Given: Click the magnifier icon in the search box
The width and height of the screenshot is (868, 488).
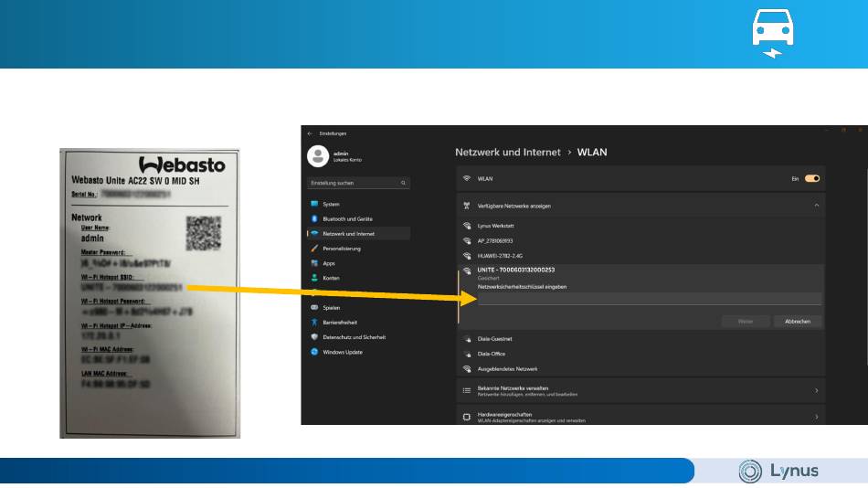Looking at the screenshot, I should point(403,183).
